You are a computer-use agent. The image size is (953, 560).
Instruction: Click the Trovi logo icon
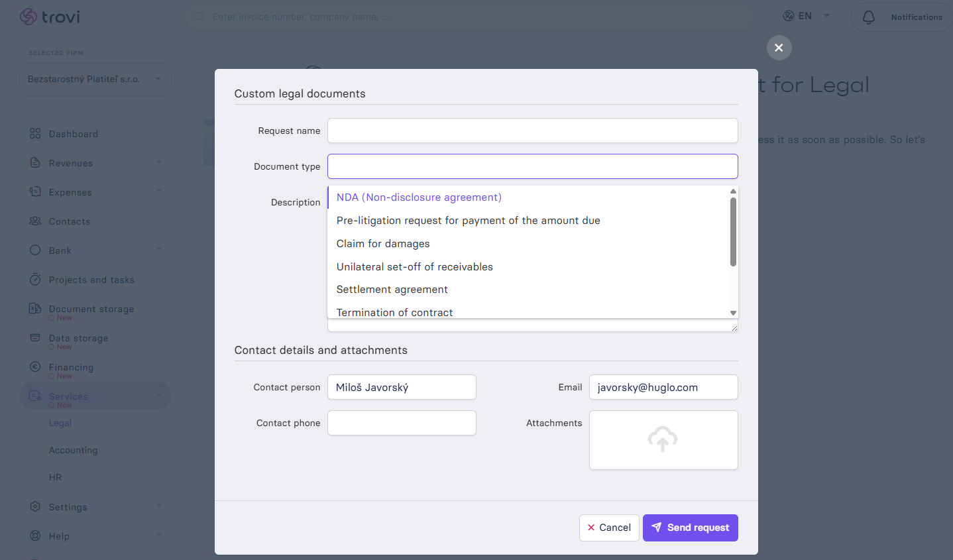pyautogui.click(x=28, y=17)
